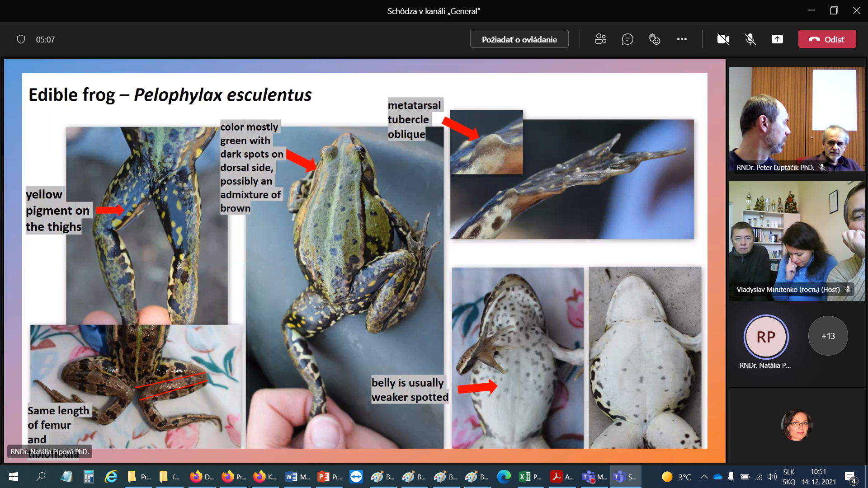The width and height of the screenshot is (868, 488).
Task: Switch to Word window on taskbar
Action: (x=298, y=477)
